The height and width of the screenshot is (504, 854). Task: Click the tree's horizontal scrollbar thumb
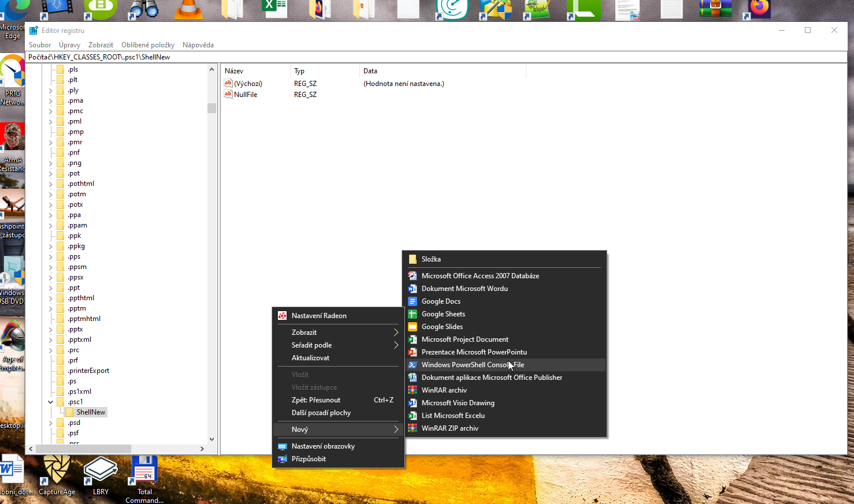83,449
